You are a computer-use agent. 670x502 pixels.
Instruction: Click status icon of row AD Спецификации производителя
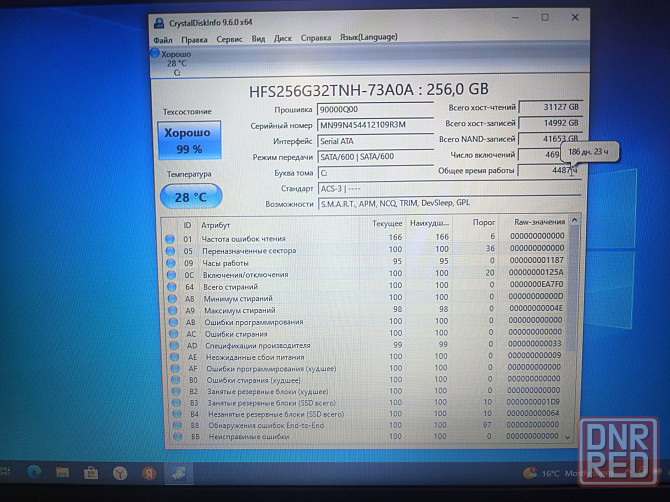pos(173,346)
